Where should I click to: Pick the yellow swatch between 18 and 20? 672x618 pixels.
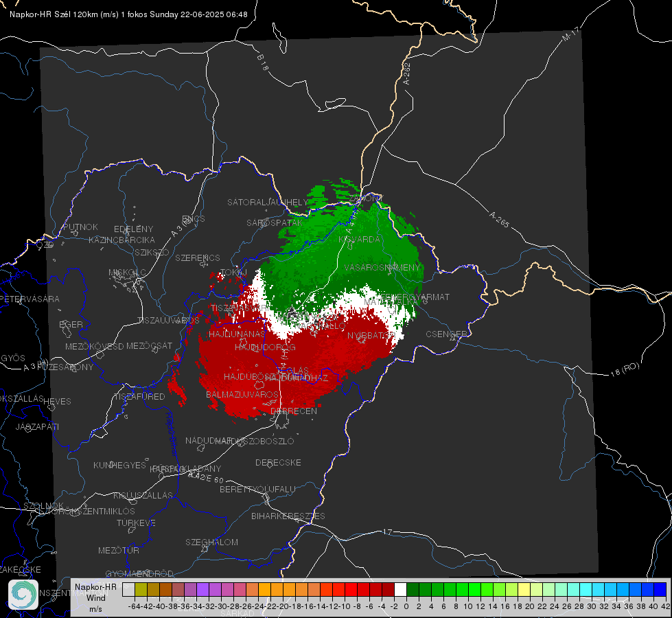tap(524, 589)
